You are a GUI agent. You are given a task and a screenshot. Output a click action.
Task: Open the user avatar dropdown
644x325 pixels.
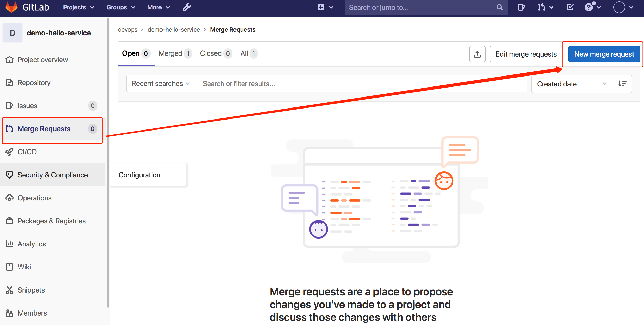[x=623, y=7]
